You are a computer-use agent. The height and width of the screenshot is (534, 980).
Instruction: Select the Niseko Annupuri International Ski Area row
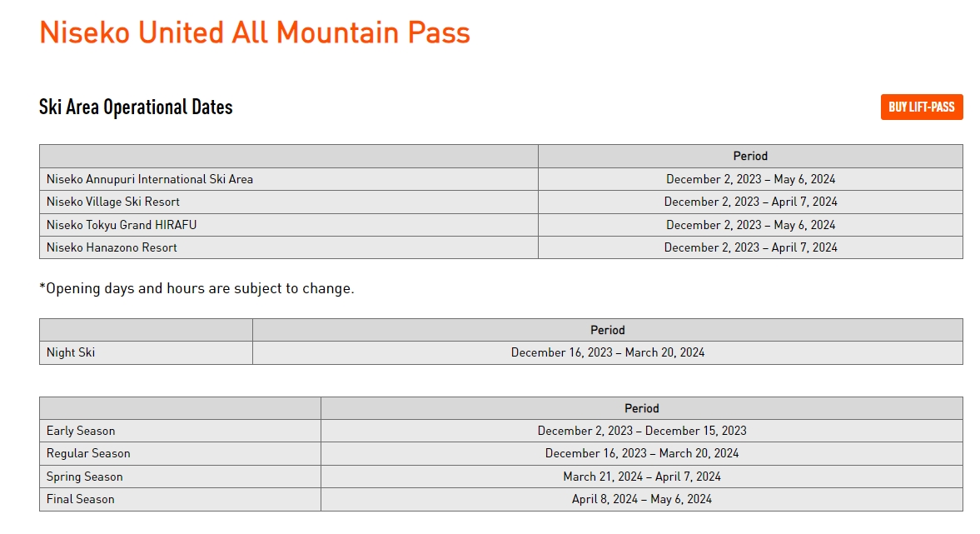click(500, 179)
